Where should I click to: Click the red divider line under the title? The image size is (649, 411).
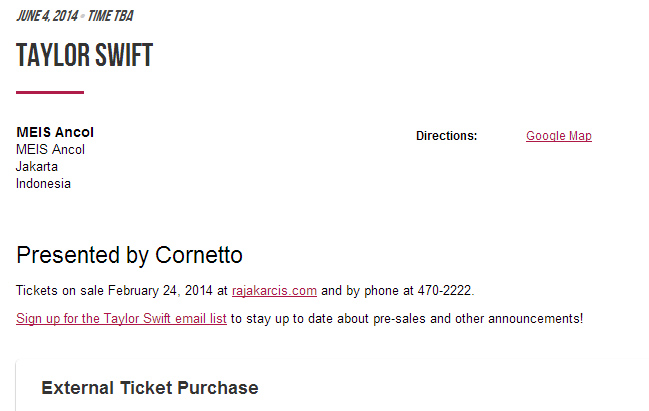pos(50,93)
